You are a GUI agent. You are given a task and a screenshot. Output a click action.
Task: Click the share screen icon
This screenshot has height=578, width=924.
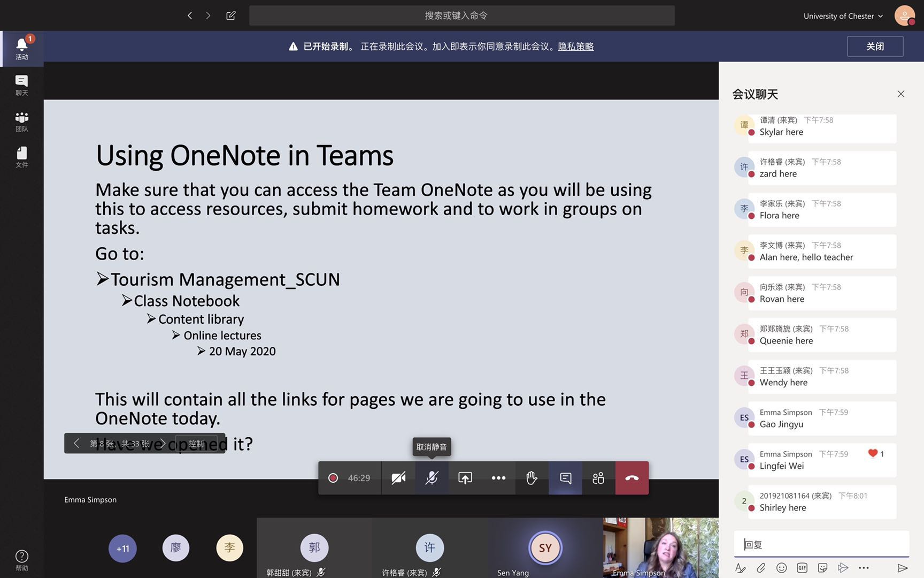(465, 478)
